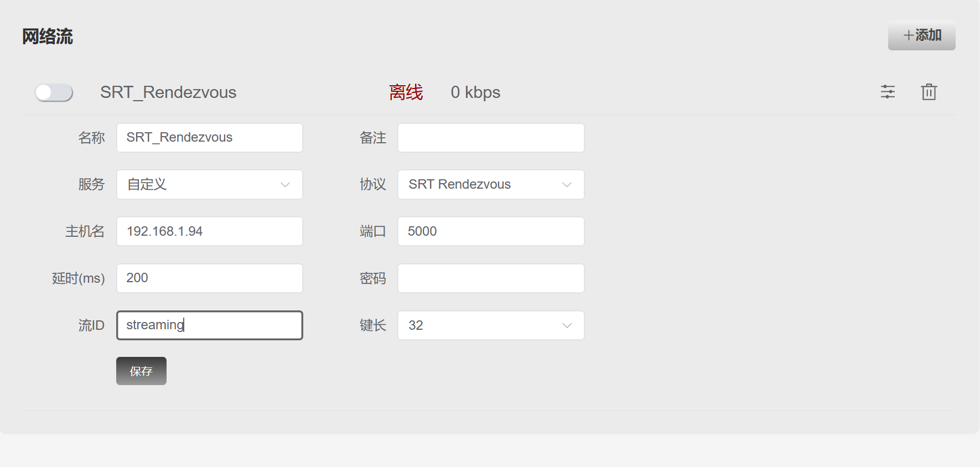The image size is (980, 467).
Task: Click the 网络流 section heading
Action: (48, 37)
